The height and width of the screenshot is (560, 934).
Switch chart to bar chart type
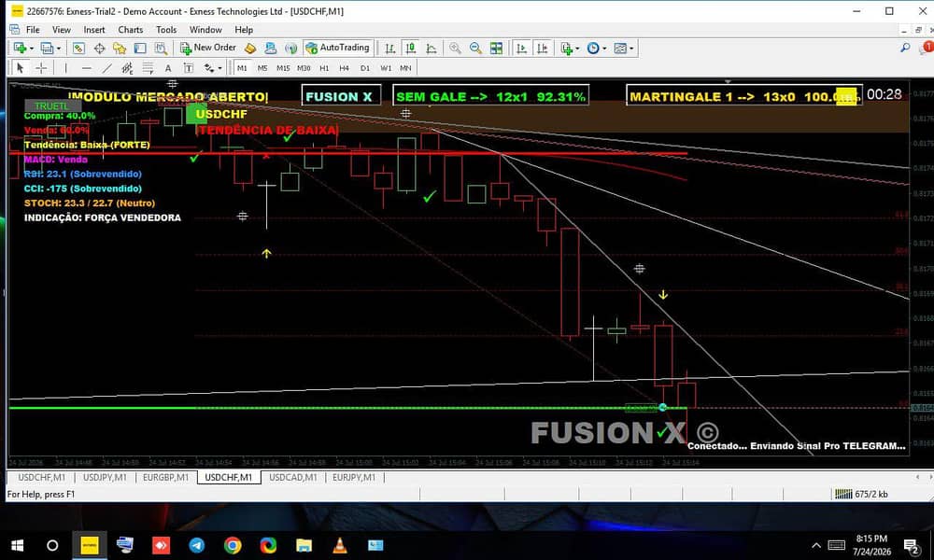[x=389, y=49]
